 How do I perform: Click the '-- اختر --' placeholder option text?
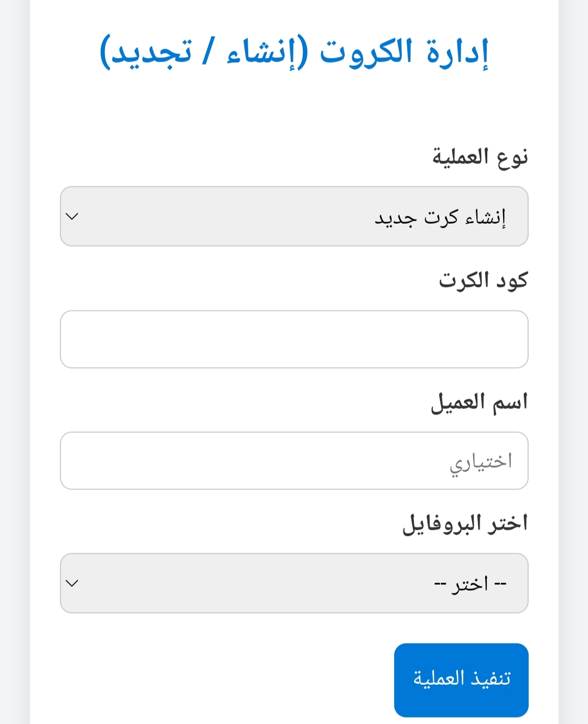(x=470, y=584)
